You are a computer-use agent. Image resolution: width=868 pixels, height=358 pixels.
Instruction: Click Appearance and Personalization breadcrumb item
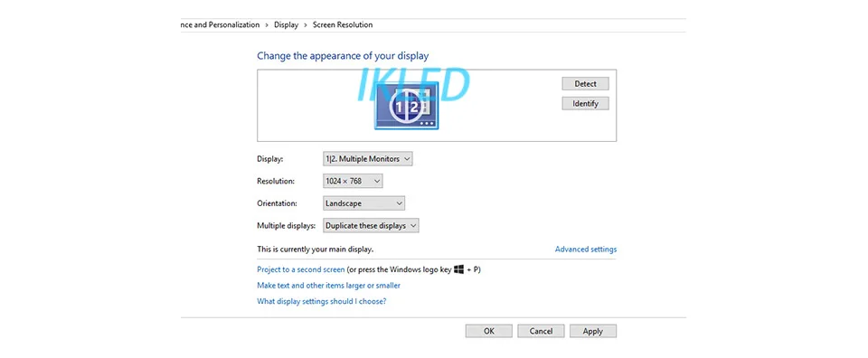pyautogui.click(x=221, y=25)
